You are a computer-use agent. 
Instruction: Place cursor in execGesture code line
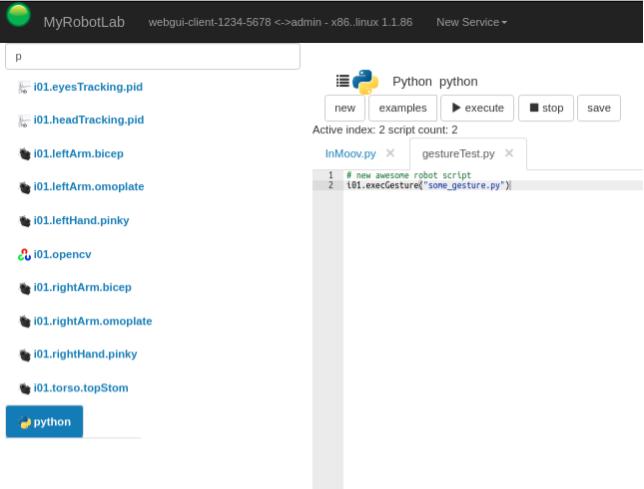(x=428, y=185)
